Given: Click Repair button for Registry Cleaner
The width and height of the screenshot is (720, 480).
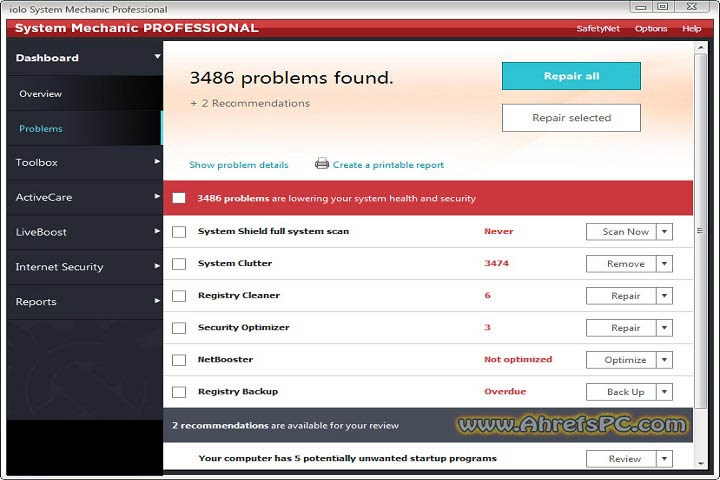Looking at the screenshot, I should coord(621,296).
